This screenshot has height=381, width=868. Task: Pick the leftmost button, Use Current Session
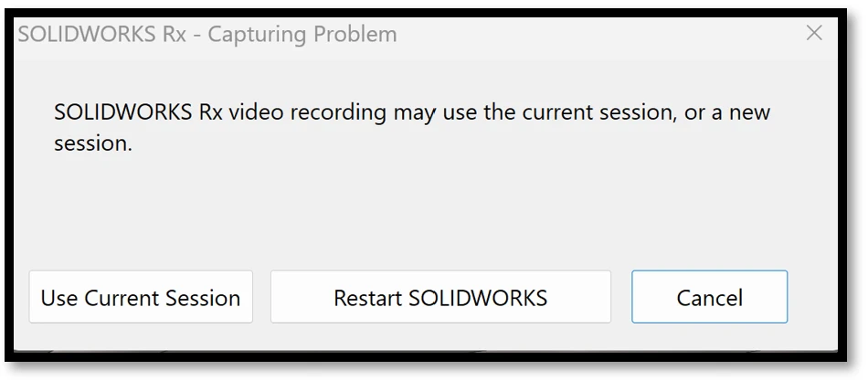[x=141, y=297]
